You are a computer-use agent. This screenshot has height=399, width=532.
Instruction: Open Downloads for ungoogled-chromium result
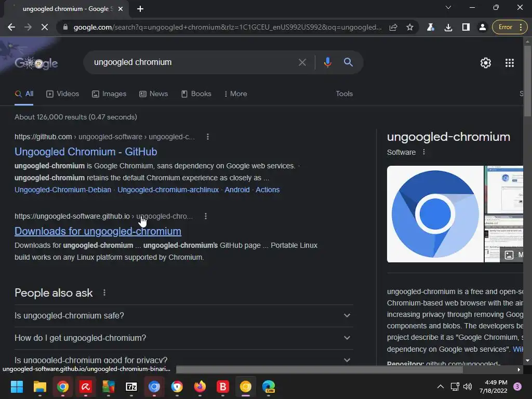[x=98, y=231]
